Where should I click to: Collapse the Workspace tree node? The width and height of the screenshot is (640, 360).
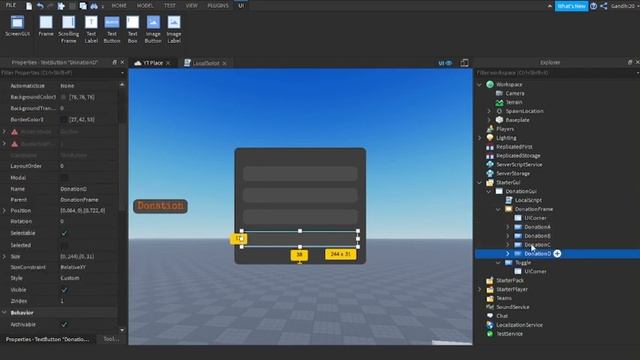pos(480,84)
